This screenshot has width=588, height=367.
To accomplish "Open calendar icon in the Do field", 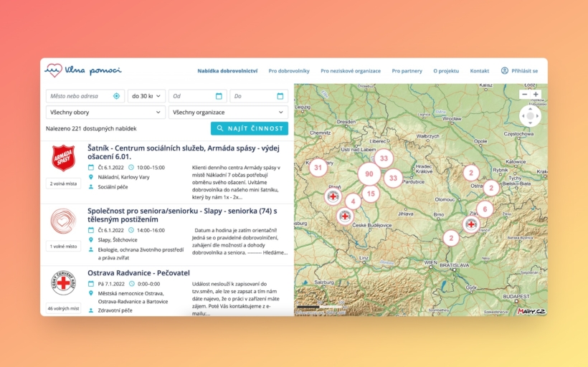I will point(280,96).
